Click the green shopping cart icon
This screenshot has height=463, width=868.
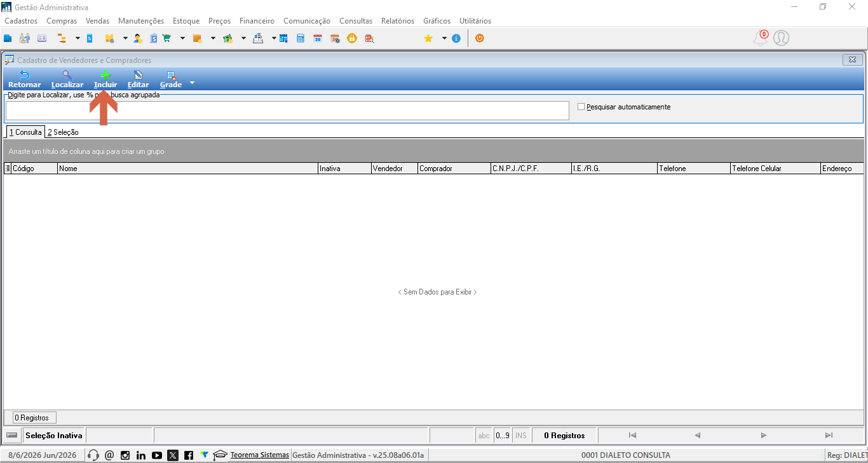click(x=167, y=38)
